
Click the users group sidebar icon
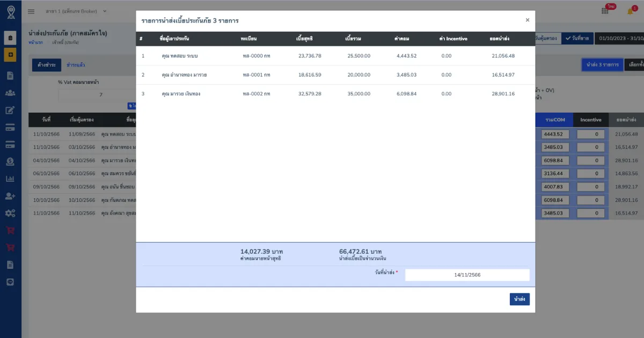(10, 93)
